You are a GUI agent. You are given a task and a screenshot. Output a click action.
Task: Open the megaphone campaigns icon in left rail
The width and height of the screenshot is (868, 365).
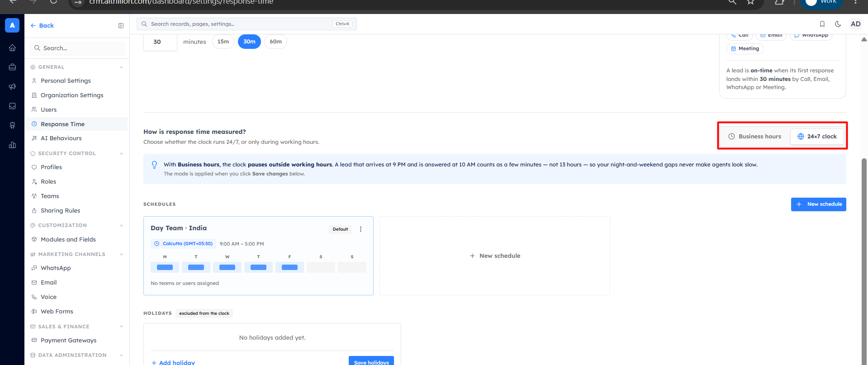click(x=12, y=86)
